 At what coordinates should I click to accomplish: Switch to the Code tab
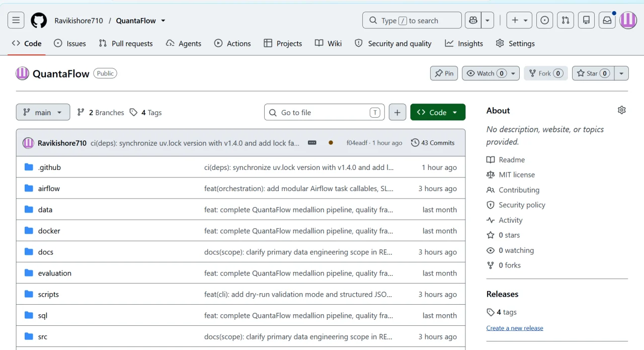(x=27, y=43)
